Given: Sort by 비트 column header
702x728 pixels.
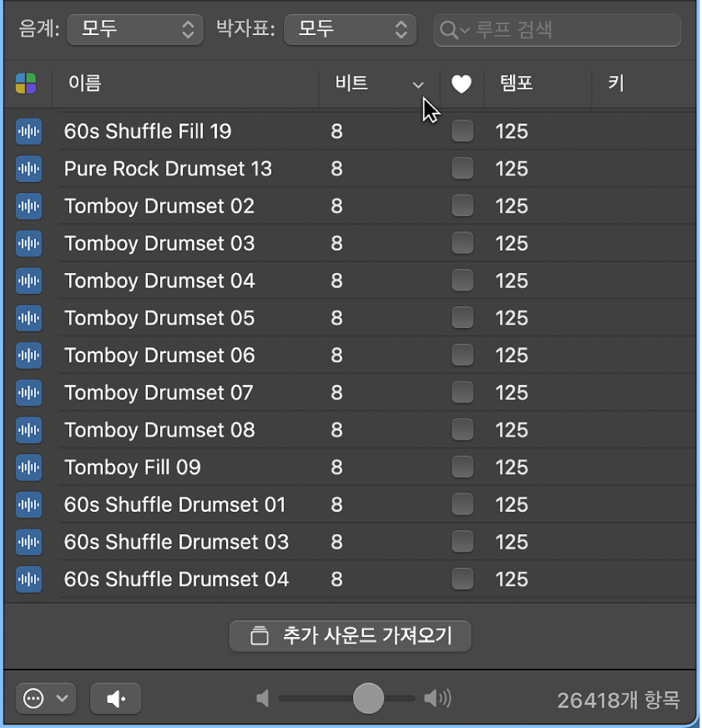Looking at the screenshot, I should coord(379,84).
